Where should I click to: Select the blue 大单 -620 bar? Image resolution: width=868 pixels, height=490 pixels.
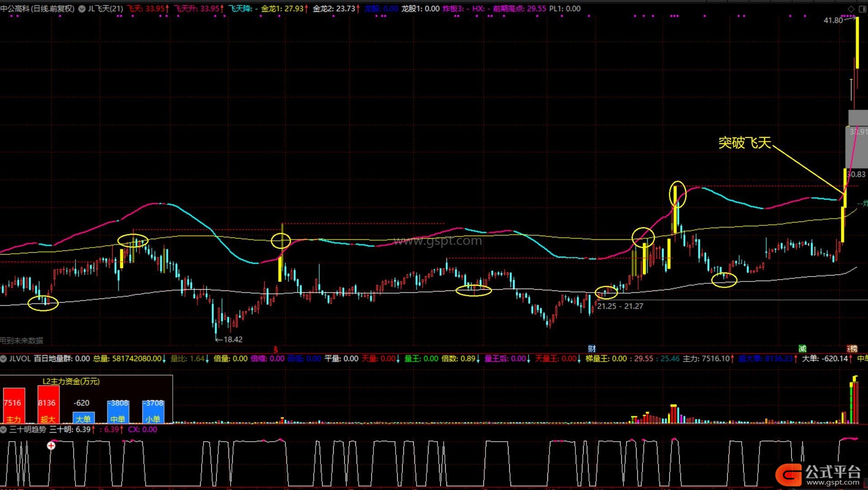point(83,417)
